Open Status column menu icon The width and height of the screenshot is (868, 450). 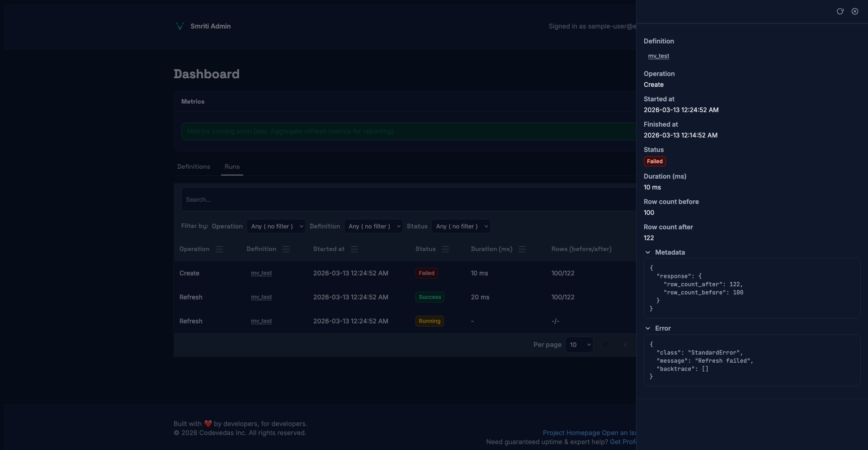click(445, 249)
